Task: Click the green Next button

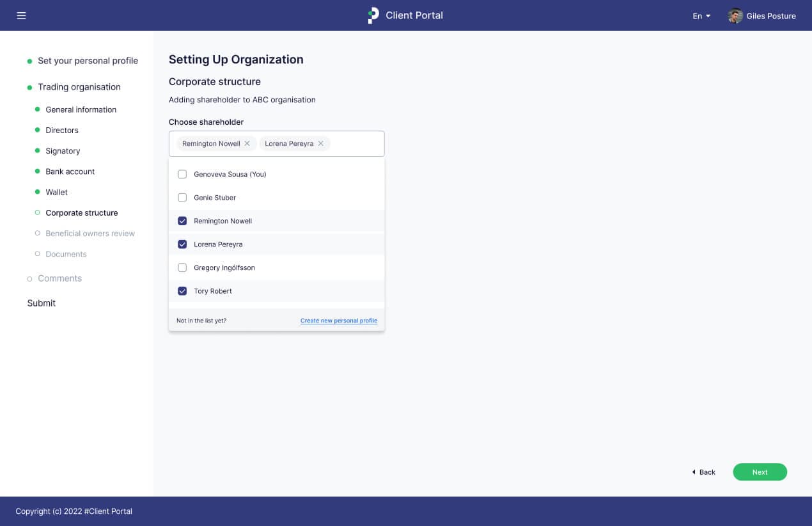Action: coord(760,472)
